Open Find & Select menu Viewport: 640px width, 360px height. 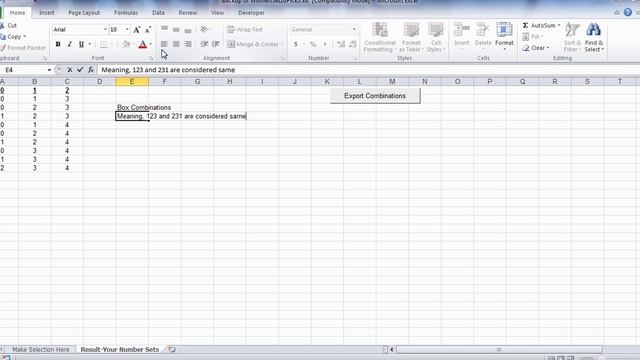click(x=594, y=38)
